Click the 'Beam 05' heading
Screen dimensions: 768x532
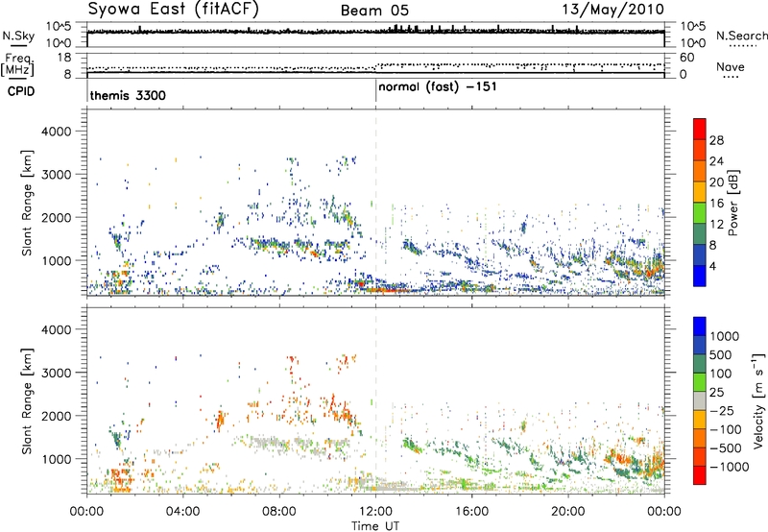tap(374, 11)
